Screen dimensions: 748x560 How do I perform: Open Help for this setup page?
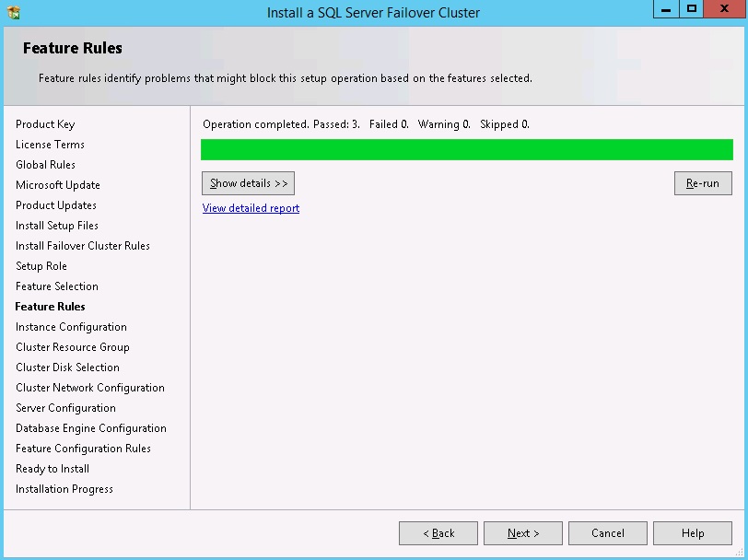coord(692,532)
